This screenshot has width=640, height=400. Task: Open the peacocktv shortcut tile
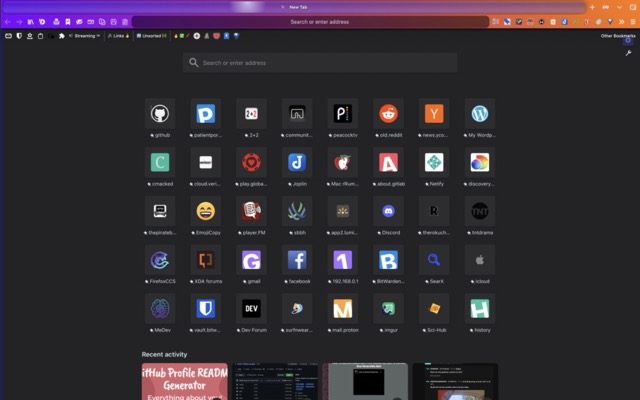click(342, 113)
